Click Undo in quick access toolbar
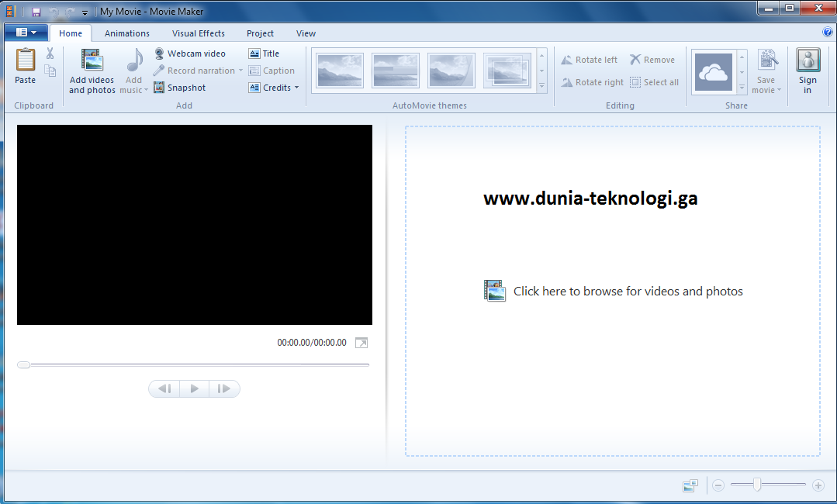Viewport: 837px width, 504px height. 54,12
